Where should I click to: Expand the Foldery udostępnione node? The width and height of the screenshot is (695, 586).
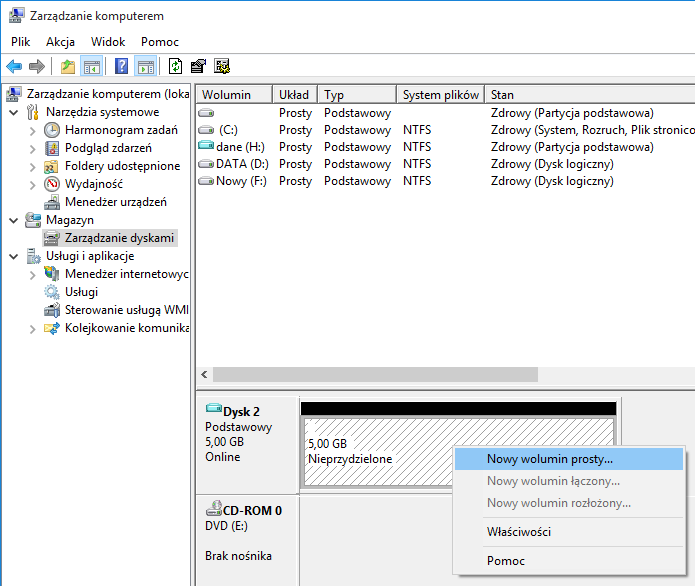point(32,167)
